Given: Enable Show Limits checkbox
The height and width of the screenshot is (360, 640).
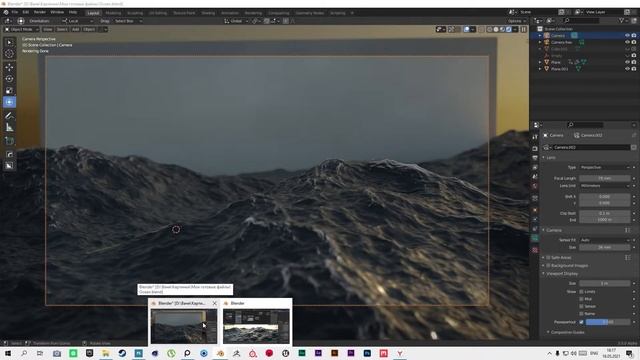Looking at the screenshot, I should click(581, 292).
